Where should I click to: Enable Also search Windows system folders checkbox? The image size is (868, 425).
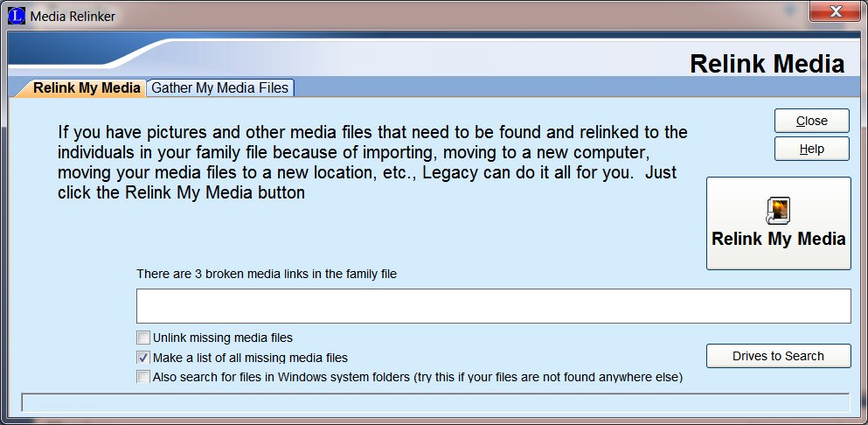click(x=143, y=378)
